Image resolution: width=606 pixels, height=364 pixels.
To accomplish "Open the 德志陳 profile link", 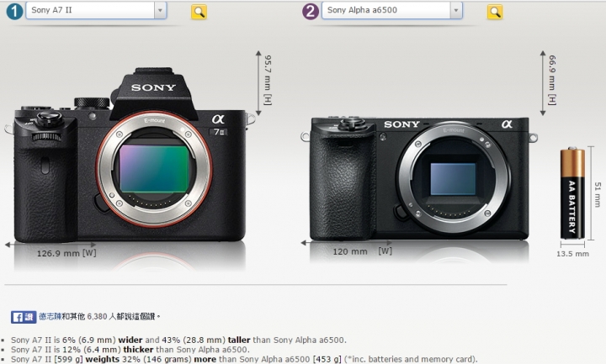I will point(50,317).
